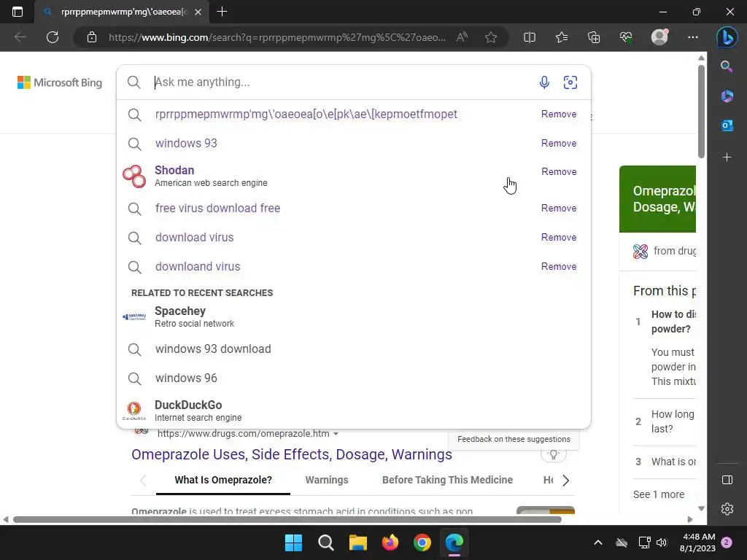Switch to What Is Omeprazole? tab
This screenshot has width=747, height=560.
223,480
